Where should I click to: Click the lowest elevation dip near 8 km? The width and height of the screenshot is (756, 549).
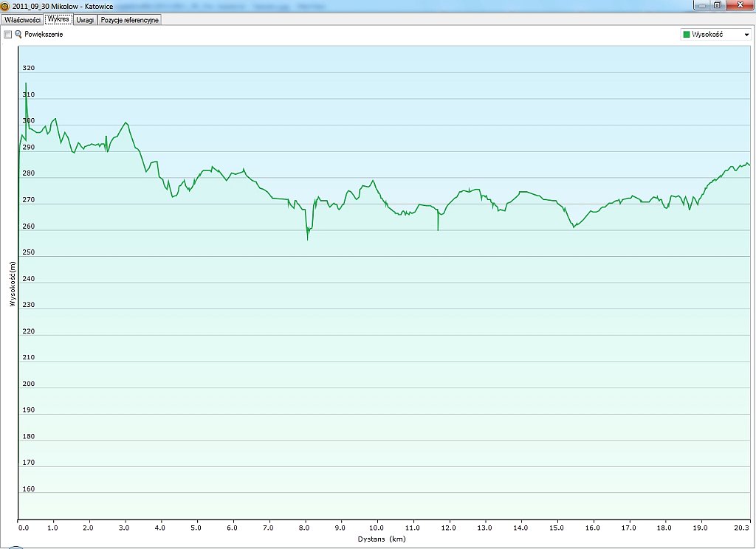[308, 238]
